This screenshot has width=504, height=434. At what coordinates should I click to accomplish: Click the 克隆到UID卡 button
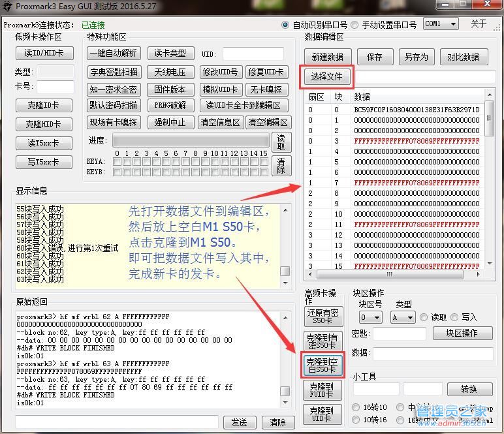point(322,414)
